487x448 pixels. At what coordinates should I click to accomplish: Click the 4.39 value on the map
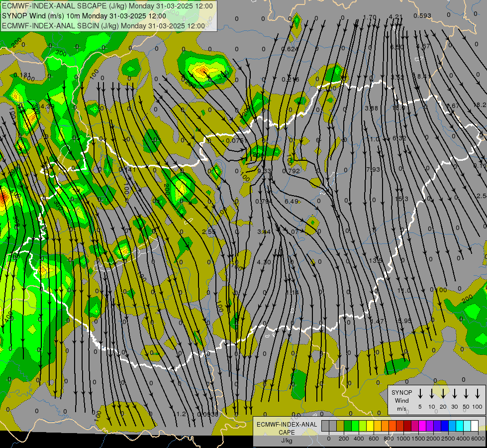pos(48,107)
